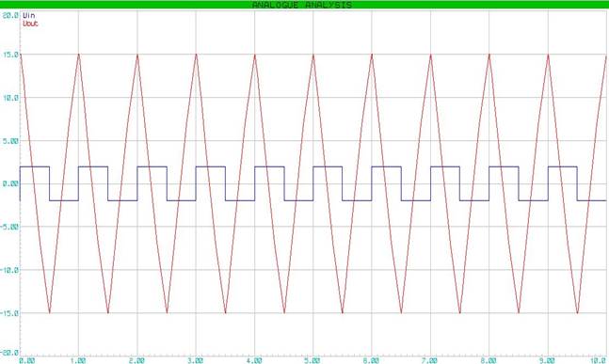Click the 10.0 Y-axis label
This screenshot has width=609, height=364.
click(10, 98)
